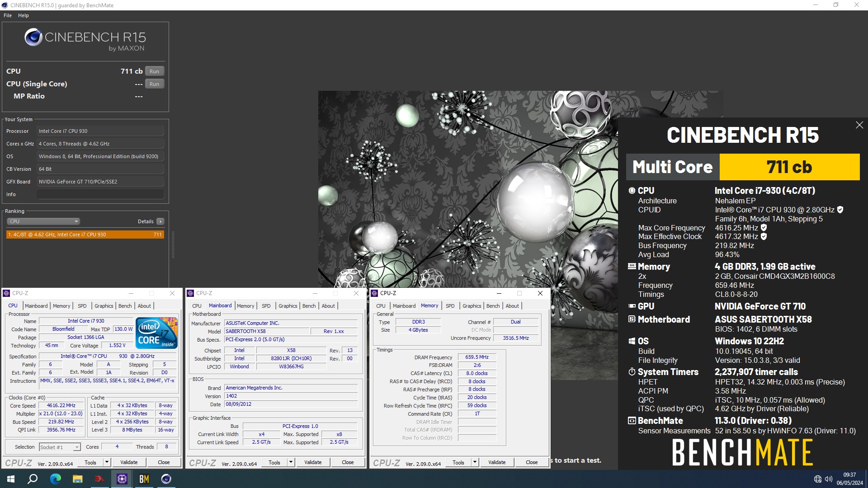The height and width of the screenshot is (488, 868).
Task: Open File Explorer from taskbar
Action: [77, 479]
